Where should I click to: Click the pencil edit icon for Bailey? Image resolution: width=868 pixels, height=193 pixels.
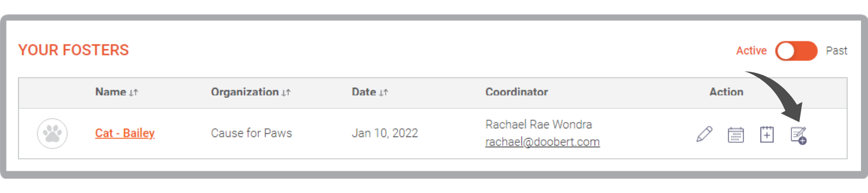pos(705,134)
